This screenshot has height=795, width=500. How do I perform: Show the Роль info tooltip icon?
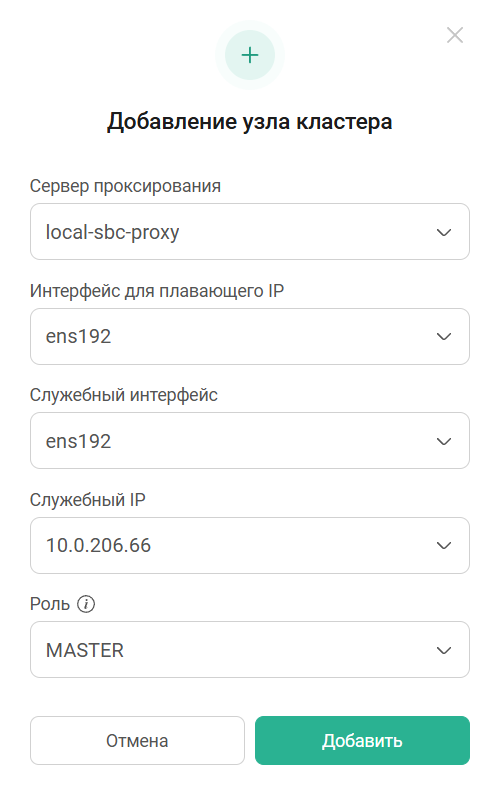86,604
